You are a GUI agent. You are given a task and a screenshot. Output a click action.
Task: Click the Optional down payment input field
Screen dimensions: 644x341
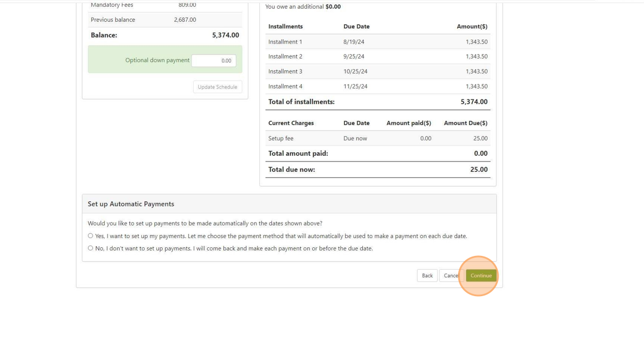tap(214, 60)
